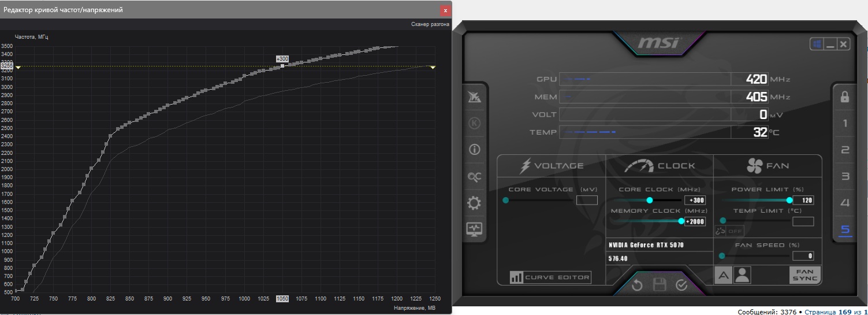Open Afterburner settings gear icon
The width and height of the screenshot is (868, 315).
[474, 203]
